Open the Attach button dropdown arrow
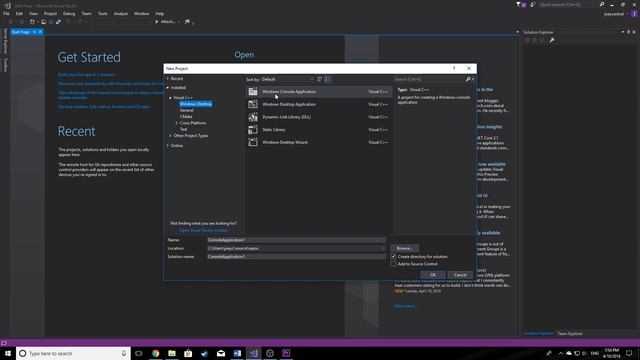640x360 pixels. pos(179,22)
